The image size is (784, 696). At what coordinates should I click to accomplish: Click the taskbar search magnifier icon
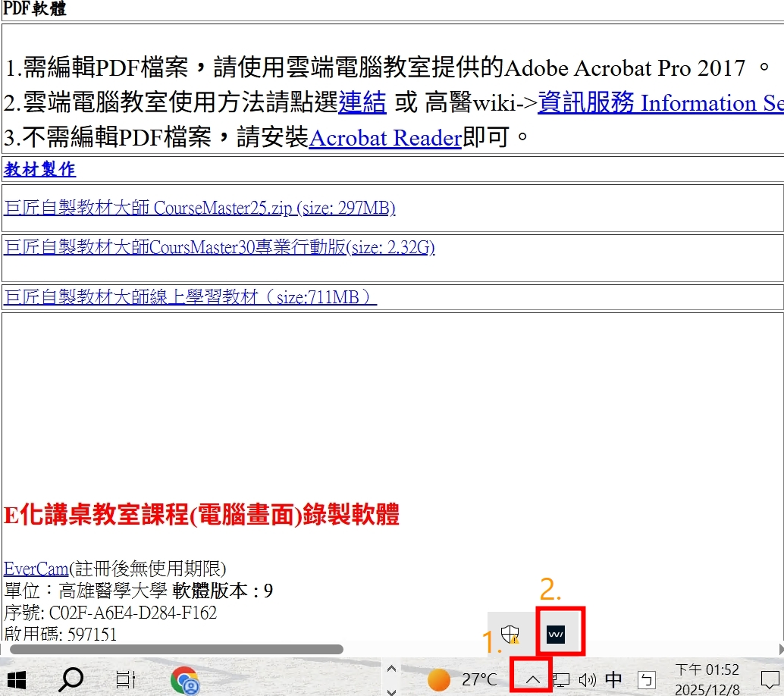click(71, 679)
